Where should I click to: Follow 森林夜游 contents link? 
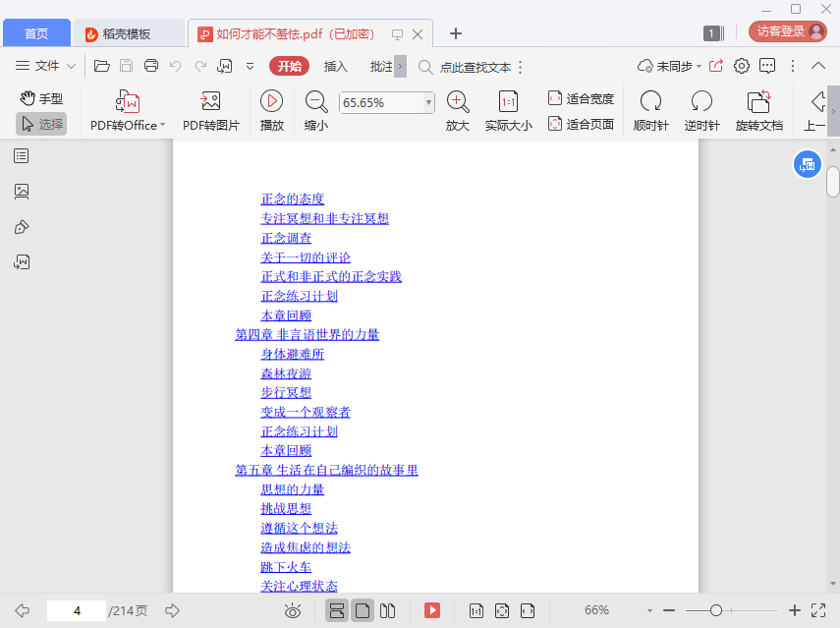(x=286, y=373)
